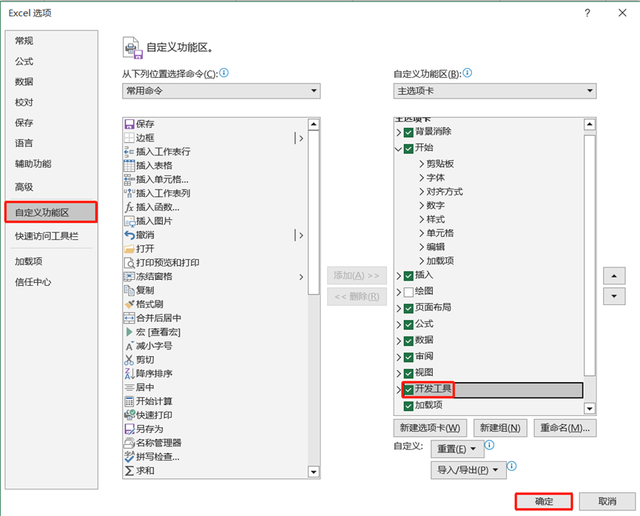Select the 打印预览和打印 icon
Image resolution: width=640 pixels, height=516 pixels.
[x=129, y=263]
